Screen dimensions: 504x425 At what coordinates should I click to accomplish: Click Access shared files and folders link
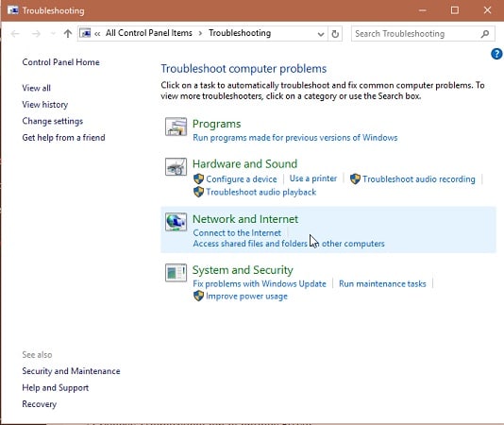[289, 244]
